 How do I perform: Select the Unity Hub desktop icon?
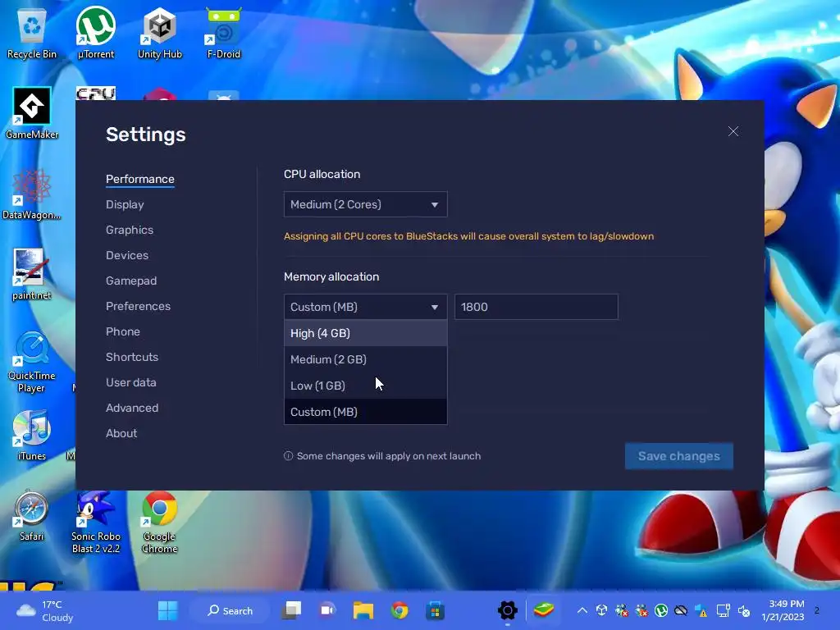(x=160, y=33)
